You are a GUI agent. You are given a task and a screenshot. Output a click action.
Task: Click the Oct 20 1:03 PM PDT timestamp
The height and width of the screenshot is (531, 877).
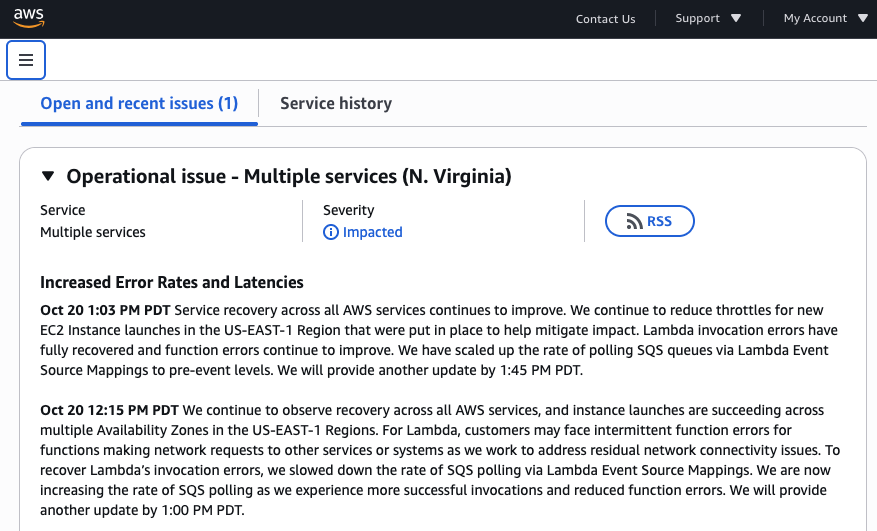pos(105,310)
